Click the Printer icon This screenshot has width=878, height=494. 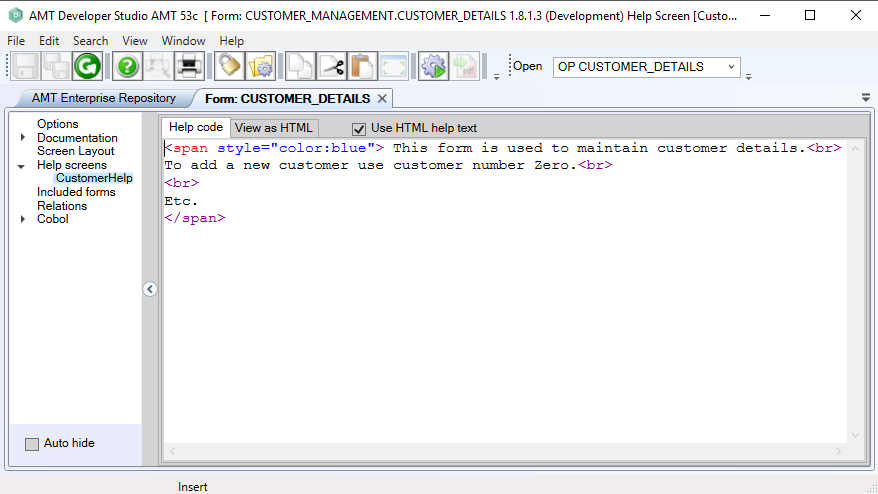coord(189,67)
